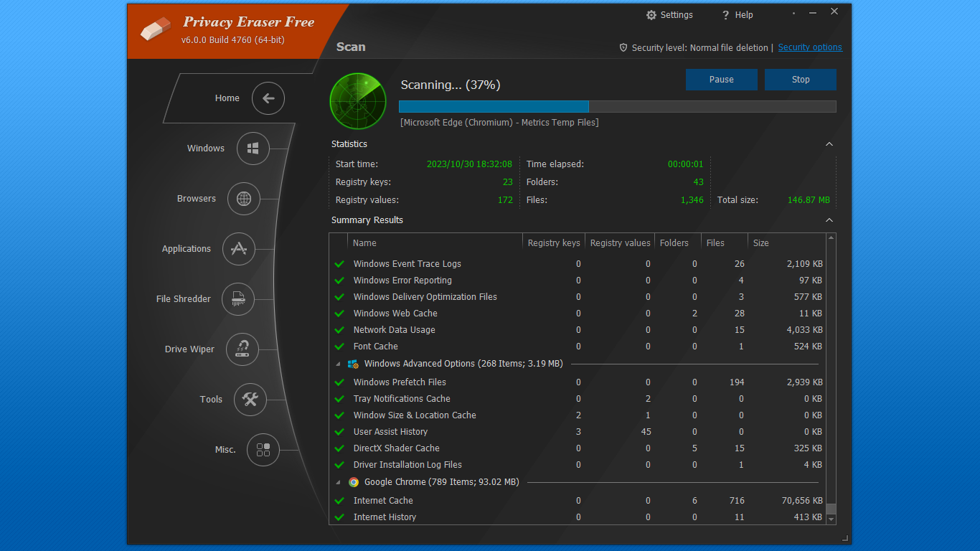This screenshot has width=980, height=551.
Task: Toggle the checkmark for Windows Event Trace Logs
Action: pyautogui.click(x=339, y=263)
